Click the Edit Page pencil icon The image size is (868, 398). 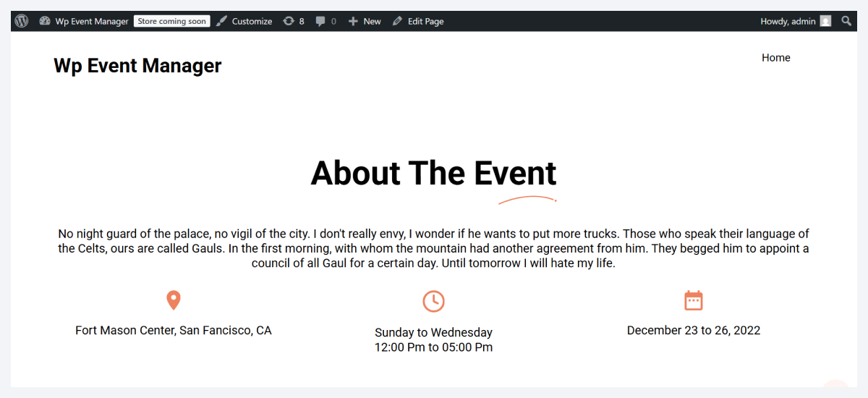click(397, 21)
